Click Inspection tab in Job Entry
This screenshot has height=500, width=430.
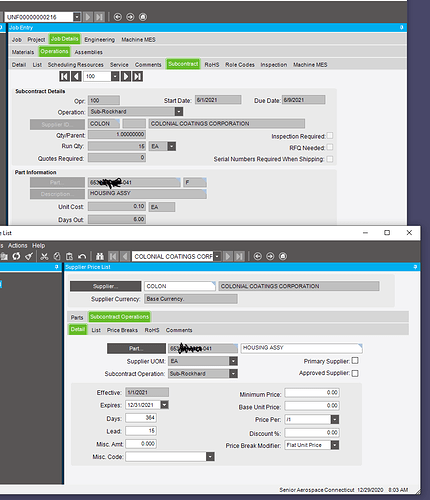[273, 65]
